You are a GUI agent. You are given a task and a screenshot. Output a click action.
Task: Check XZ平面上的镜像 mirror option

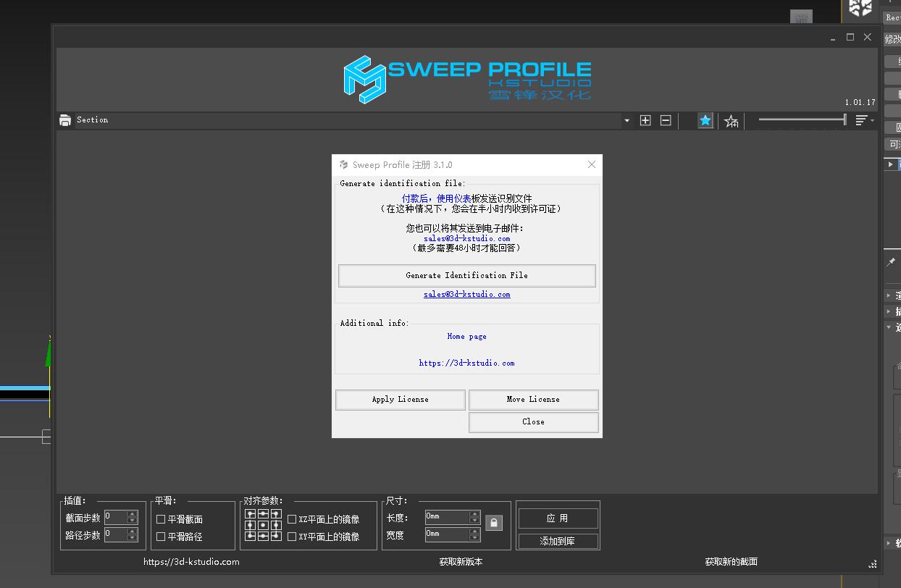tap(292, 519)
